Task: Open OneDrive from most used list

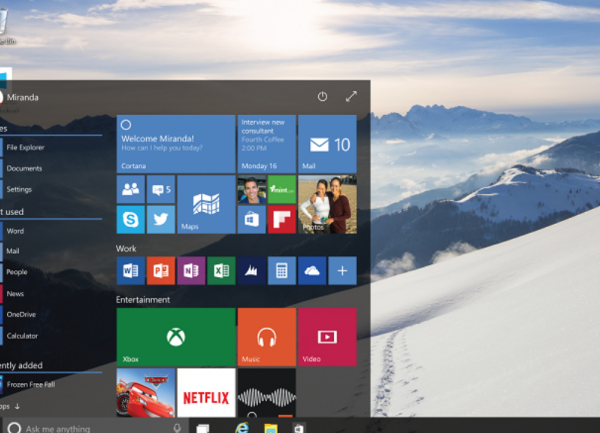Action: tap(20, 314)
